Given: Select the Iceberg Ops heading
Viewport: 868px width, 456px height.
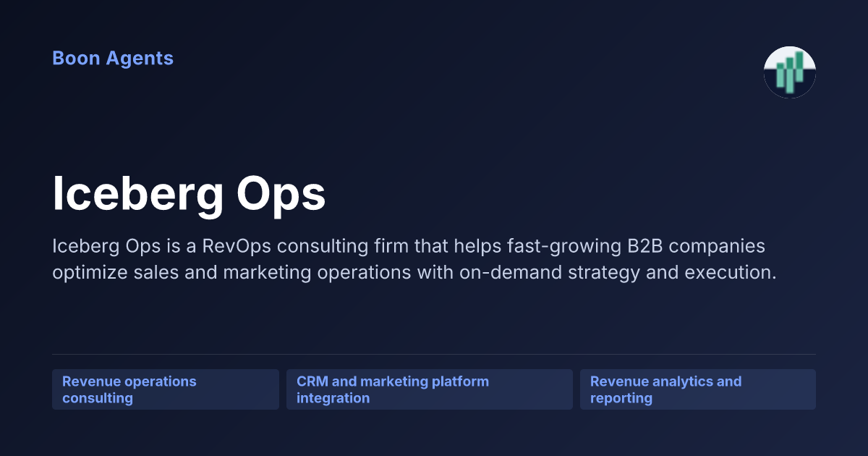Looking at the screenshot, I should [x=189, y=194].
